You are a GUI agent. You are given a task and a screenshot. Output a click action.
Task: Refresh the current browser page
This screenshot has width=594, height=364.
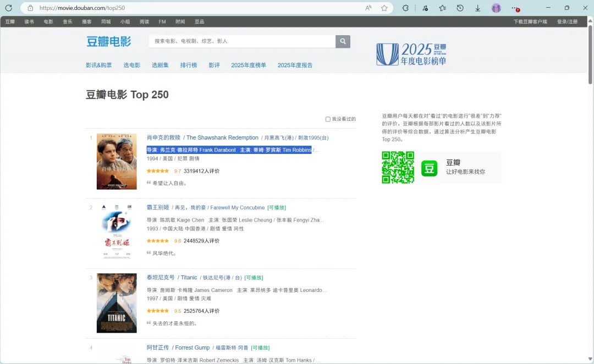[x=9, y=8]
